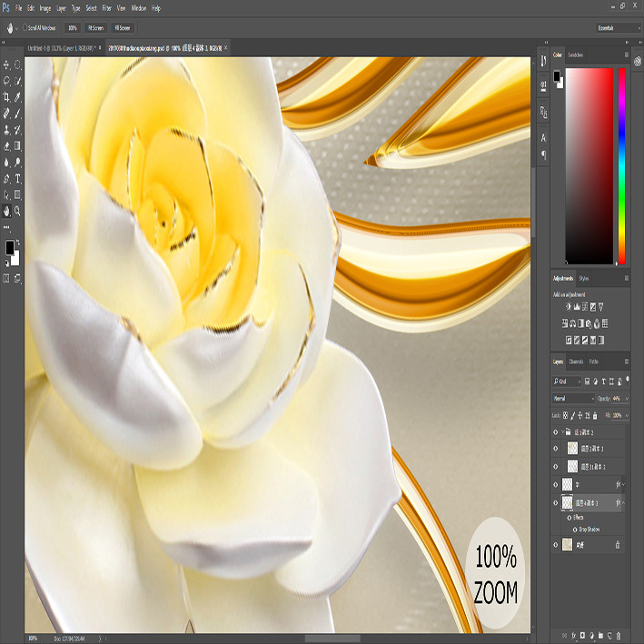644x644 pixels.
Task: Select the Crop tool
Action: [x=6, y=97]
